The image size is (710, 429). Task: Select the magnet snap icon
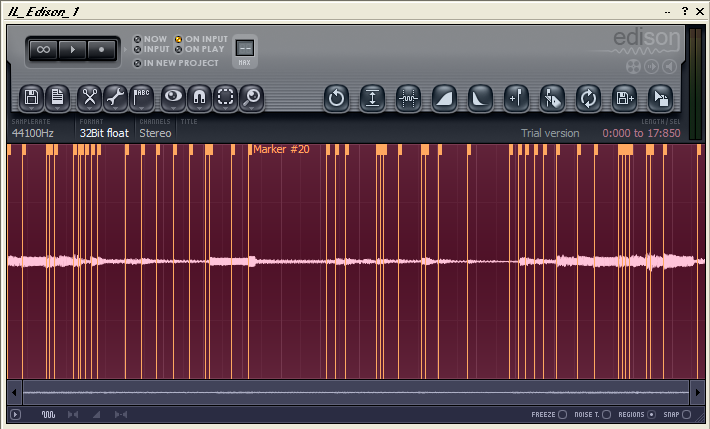click(199, 97)
